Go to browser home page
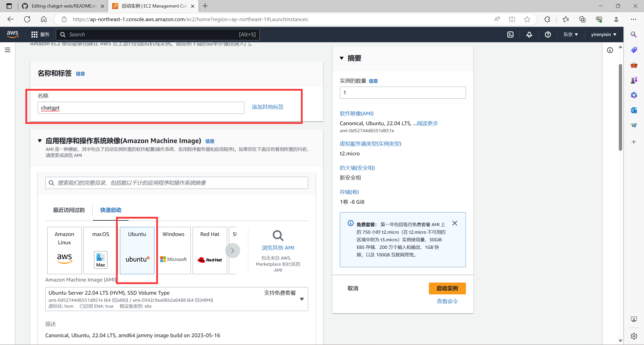 44,19
